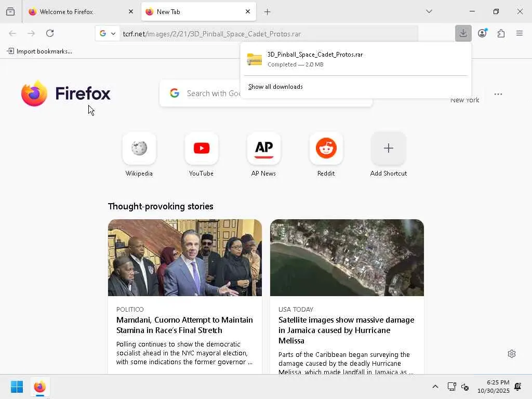Switch to the New Tab tab
Image resolution: width=532 pixels, height=399 pixels.
coord(198,11)
